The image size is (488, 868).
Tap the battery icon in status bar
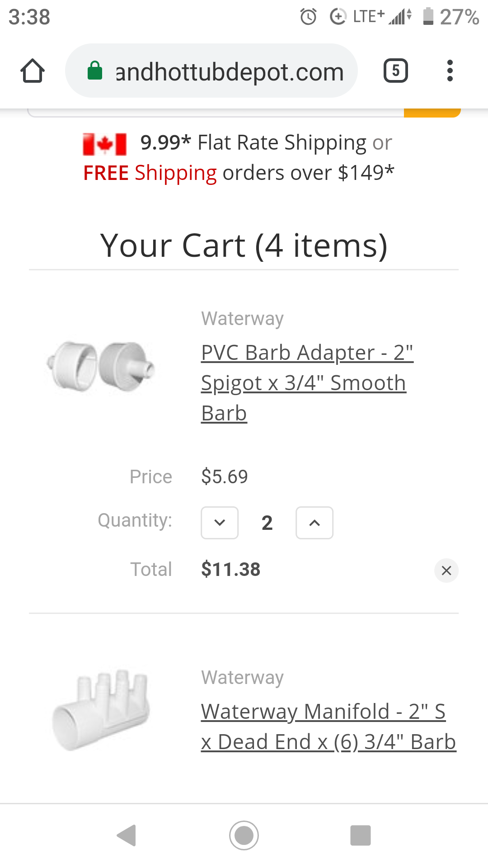click(x=427, y=17)
